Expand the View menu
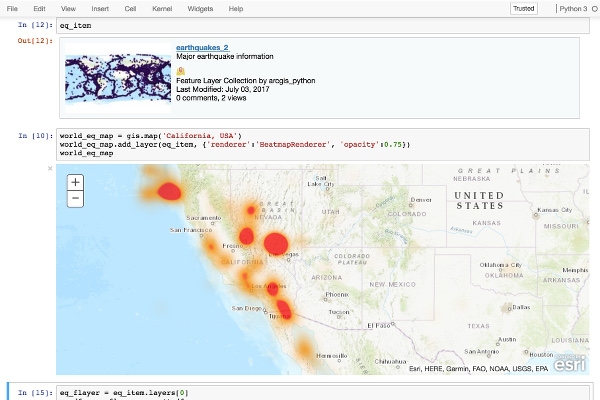The height and width of the screenshot is (400, 600). pyautogui.click(x=68, y=9)
